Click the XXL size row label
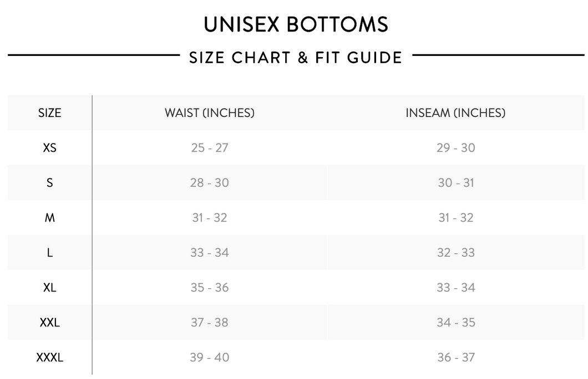Image resolution: width=588 pixels, height=379 pixels. pyautogui.click(x=49, y=322)
